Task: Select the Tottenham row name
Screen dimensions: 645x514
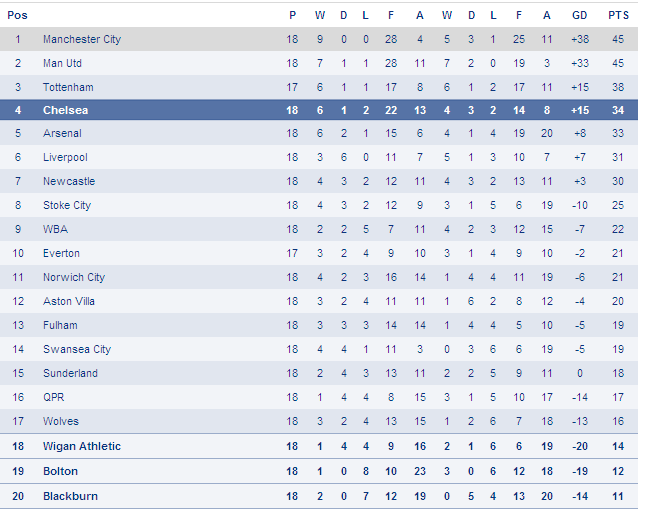Action: click(68, 87)
